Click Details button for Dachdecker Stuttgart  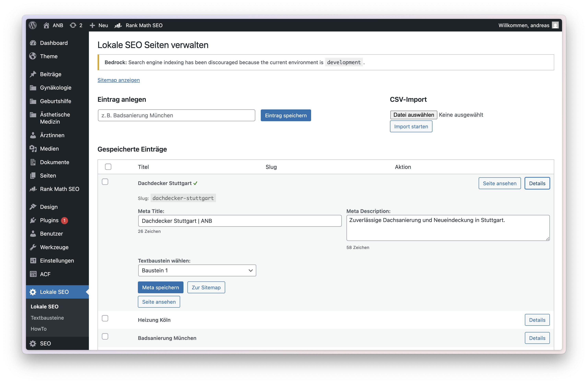(x=537, y=183)
